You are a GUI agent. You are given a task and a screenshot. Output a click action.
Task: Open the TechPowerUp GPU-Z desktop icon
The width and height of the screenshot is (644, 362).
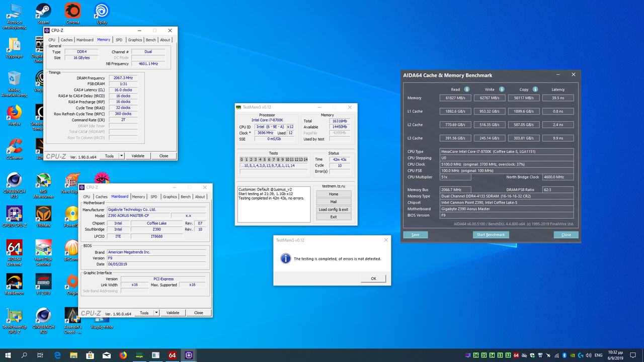(14, 320)
